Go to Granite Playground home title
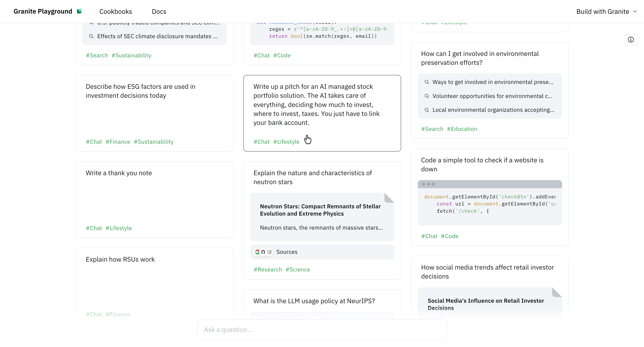The height and width of the screenshot is (347, 644). coord(43,11)
